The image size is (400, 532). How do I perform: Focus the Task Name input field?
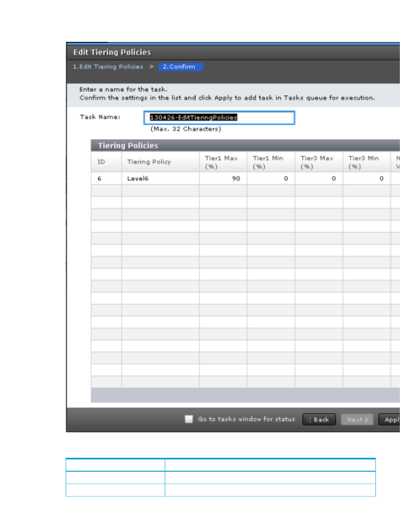pyautogui.click(x=219, y=118)
